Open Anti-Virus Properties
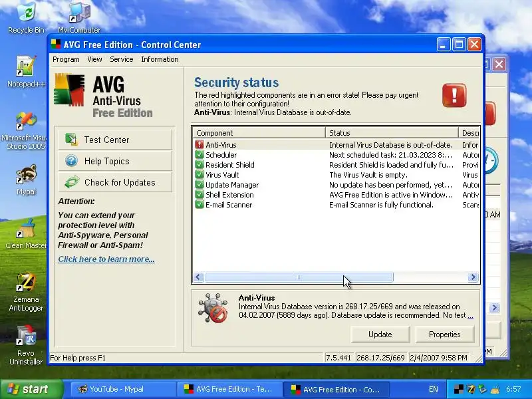Screen dimensions: 532x399 [444, 334]
